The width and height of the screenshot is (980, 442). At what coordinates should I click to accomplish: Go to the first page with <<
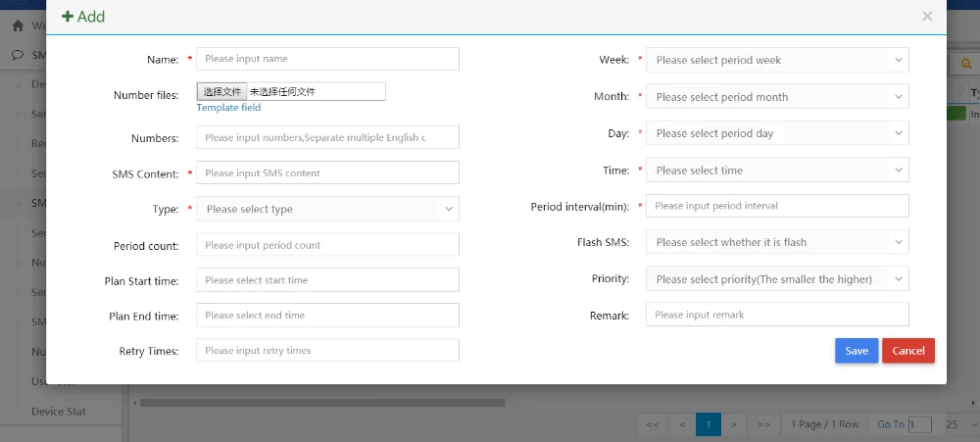652,424
